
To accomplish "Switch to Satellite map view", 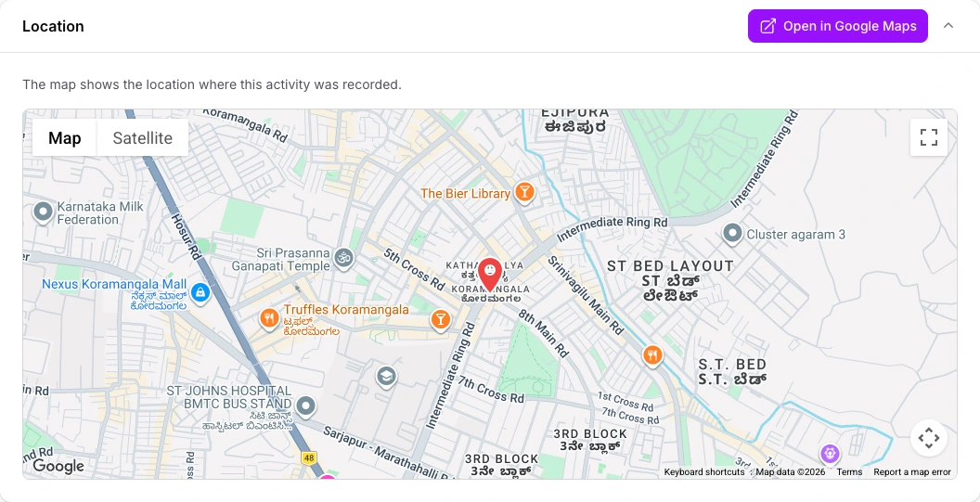I will pos(143,138).
